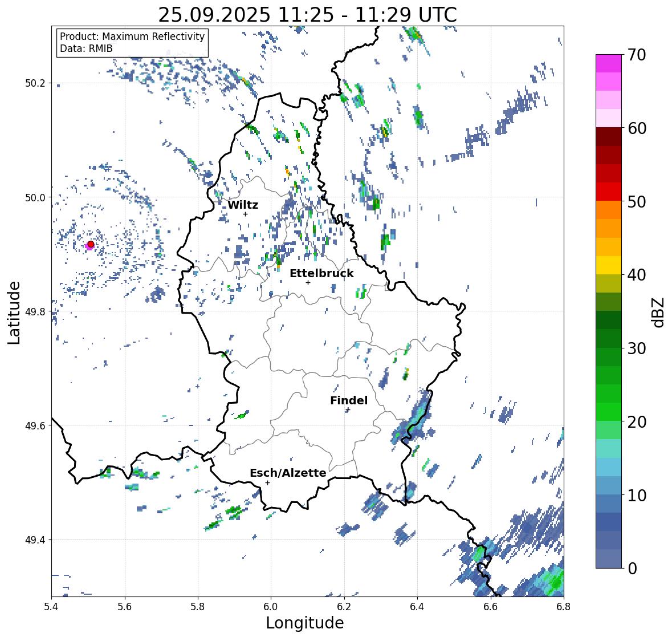The height and width of the screenshot is (637, 672).
Task: Click the 49.8 latitude tick label
Action: pyautogui.click(x=35, y=311)
